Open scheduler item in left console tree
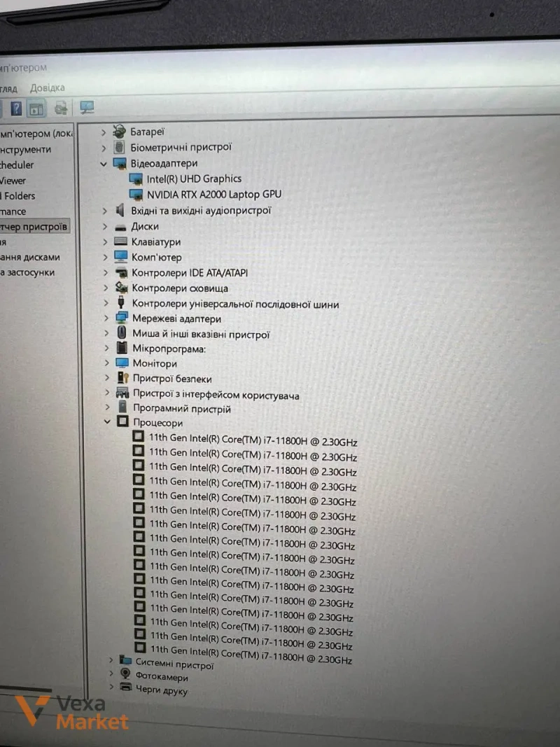 click(17, 165)
